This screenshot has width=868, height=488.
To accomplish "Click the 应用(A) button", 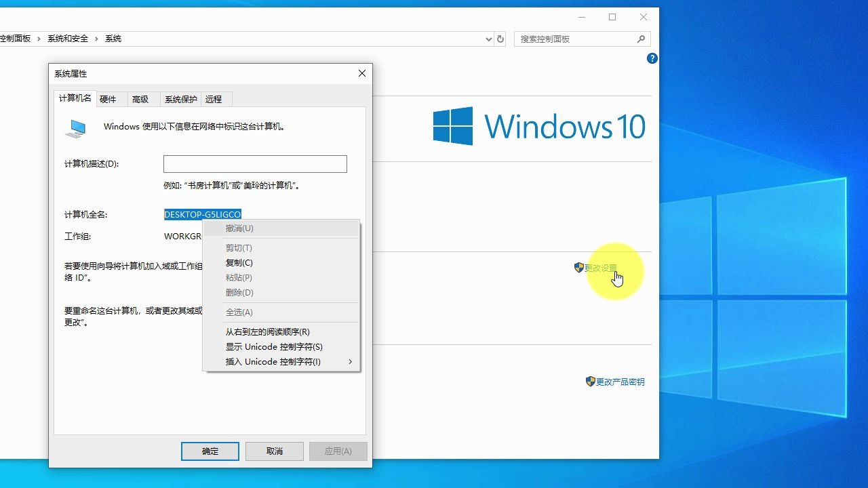I will pyautogui.click(x=338, y=451).
